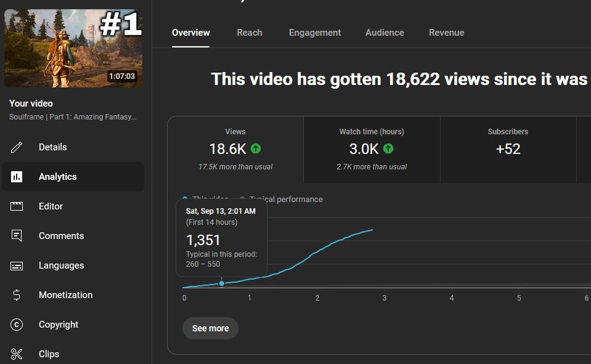The image size is (591, 364).
Task: Open the Editor section
Action: (x=73, y=206)
